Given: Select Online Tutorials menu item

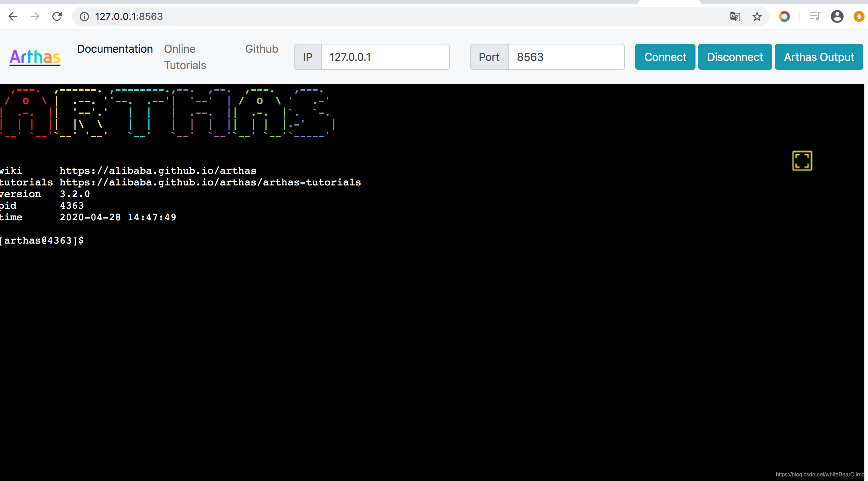Looking at the screenshot, I should (184, 57).
